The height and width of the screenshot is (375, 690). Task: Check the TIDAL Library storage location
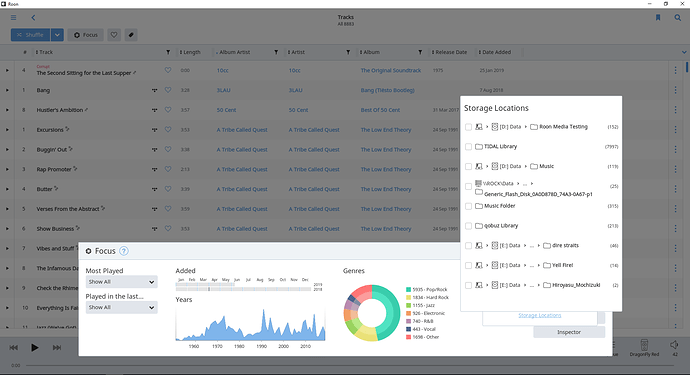(468, 147)
